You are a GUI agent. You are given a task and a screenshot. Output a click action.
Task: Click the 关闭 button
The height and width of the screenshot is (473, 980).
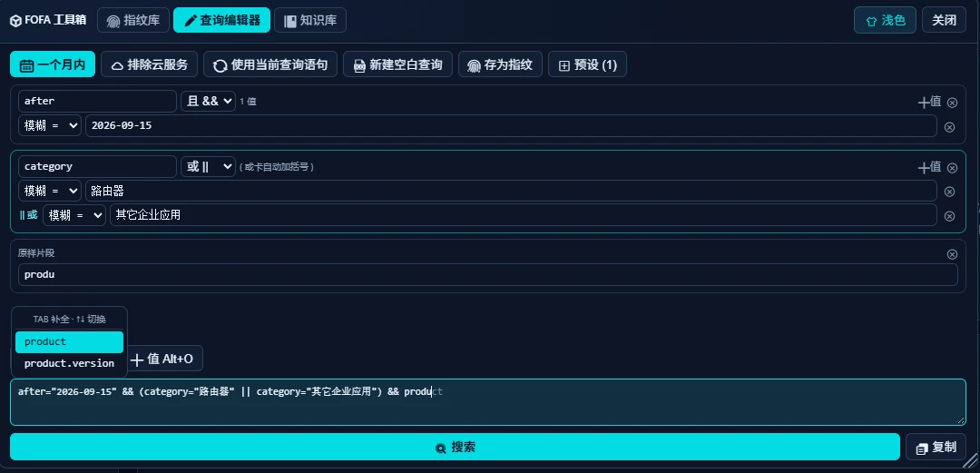[x=944, y=20]
